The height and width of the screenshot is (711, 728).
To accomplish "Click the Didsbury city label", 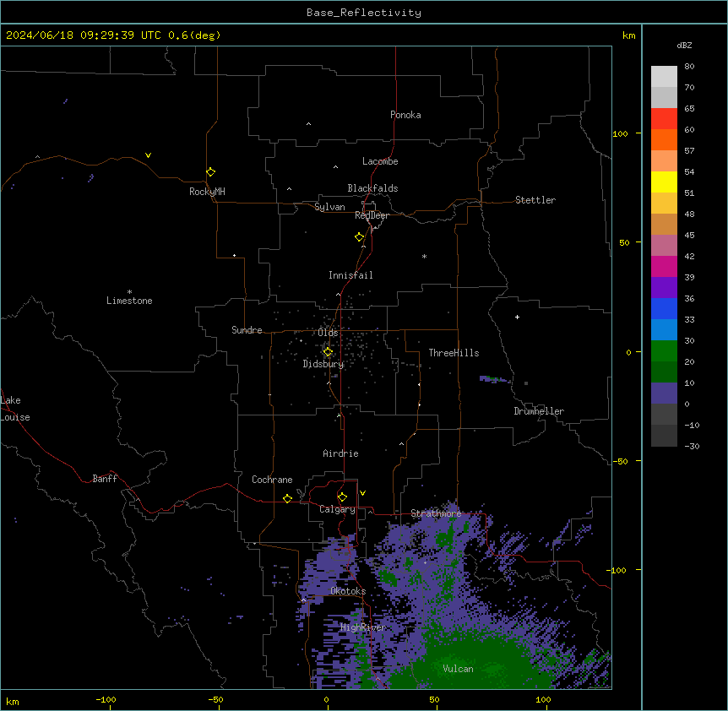I will pos(323,364).
